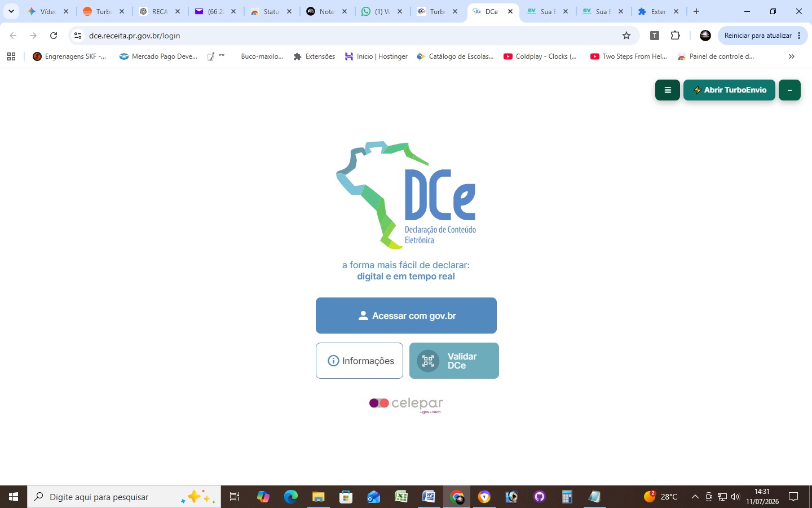Screen dimensions: 812x508
Task: Open the tab search dropdown arrow
Action: click(11, 11)
